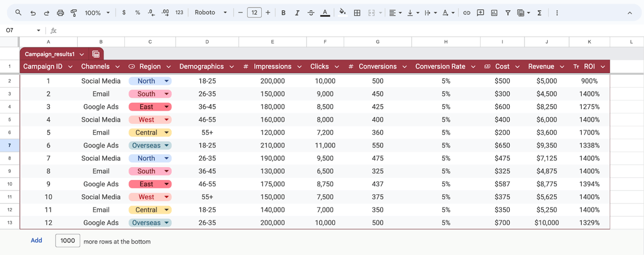
Task: Increase the font size
Action: pos(268,13)
